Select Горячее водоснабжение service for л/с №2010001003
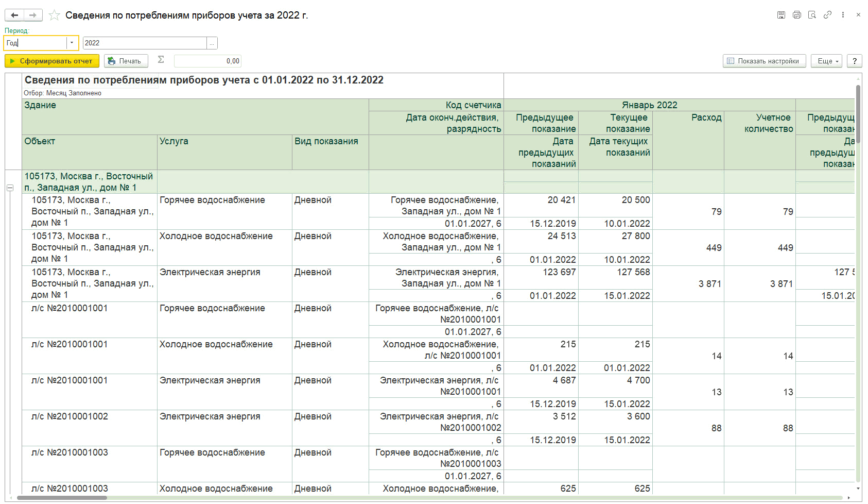This screenshot has height=504, width=868. click(x=224, y=464)
